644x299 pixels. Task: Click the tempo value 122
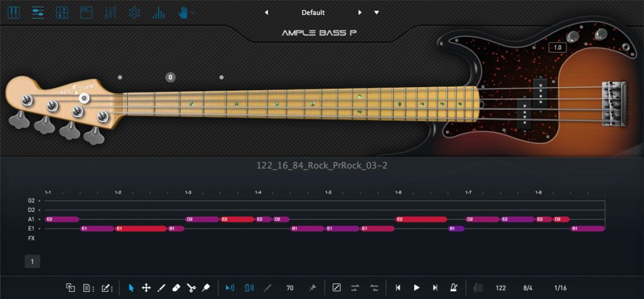tap(501, 288)
